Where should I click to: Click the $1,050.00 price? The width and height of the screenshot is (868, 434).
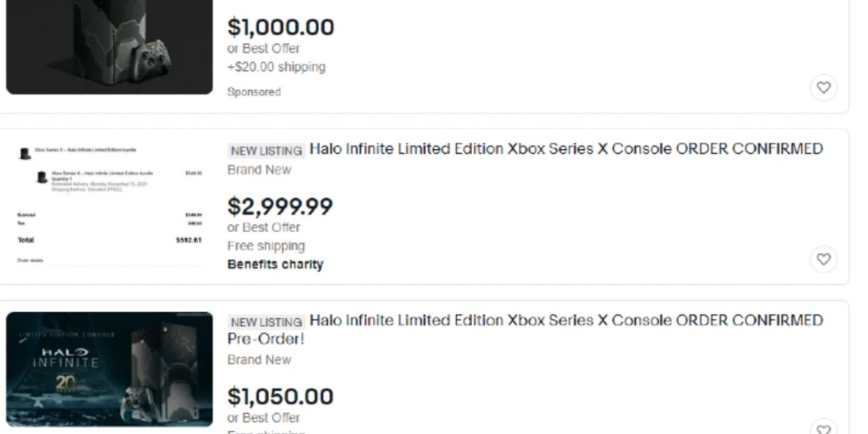pos(281,396)
